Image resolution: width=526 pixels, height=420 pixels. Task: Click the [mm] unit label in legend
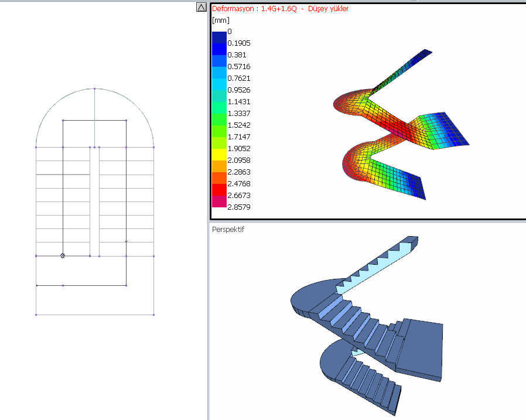point(220,20)
